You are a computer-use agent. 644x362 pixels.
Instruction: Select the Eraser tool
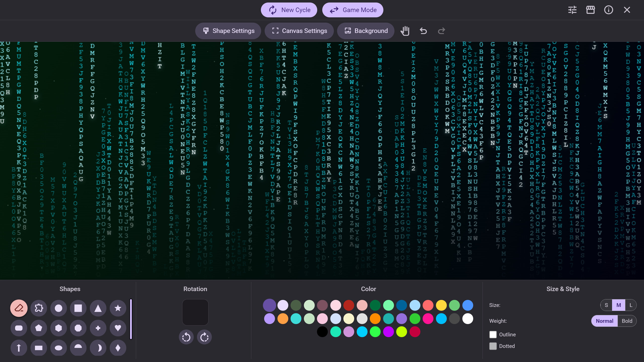point(19,308)
